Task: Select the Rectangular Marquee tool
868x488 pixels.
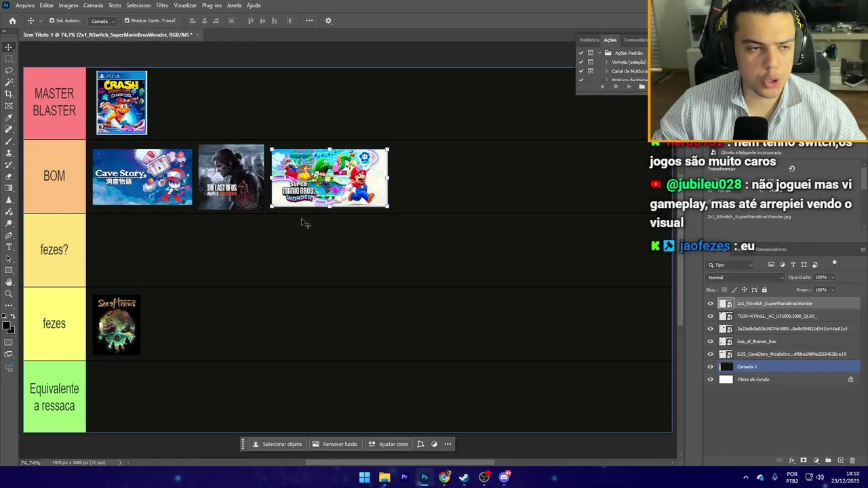Action: point(9,59)
